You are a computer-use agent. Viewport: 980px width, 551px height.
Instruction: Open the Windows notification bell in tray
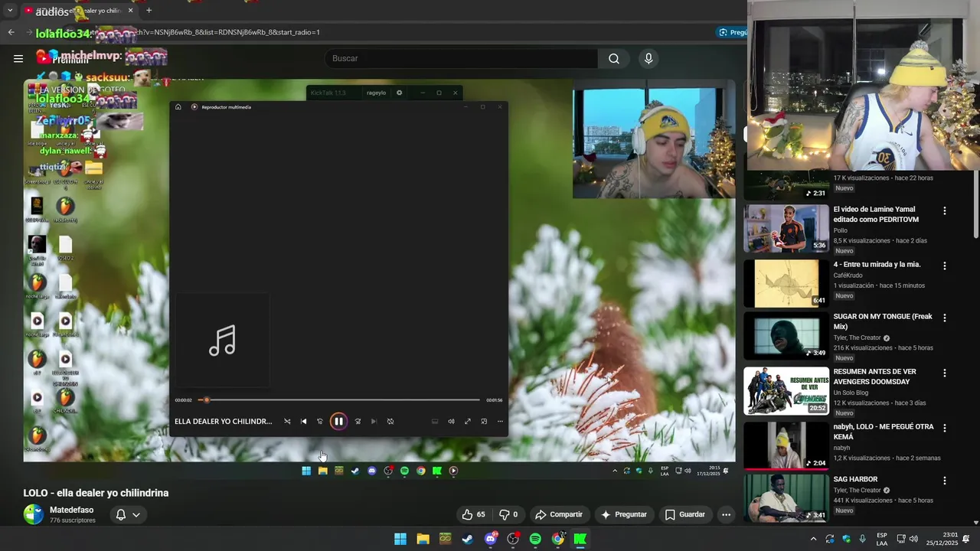click(x=966, y=539)
